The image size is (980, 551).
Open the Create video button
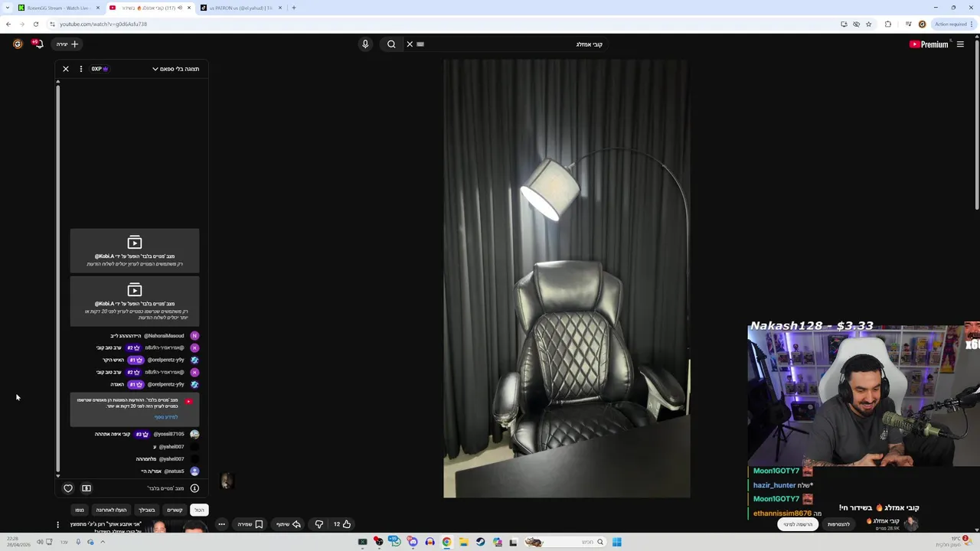click(x=67, y=44)
